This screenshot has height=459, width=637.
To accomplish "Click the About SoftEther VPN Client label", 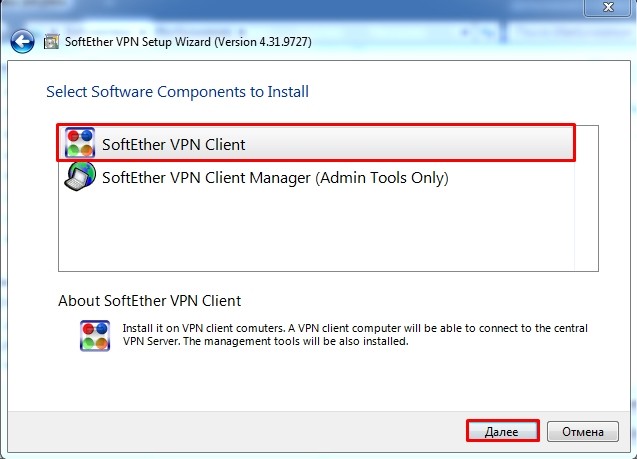I will (x=150, y=301).
